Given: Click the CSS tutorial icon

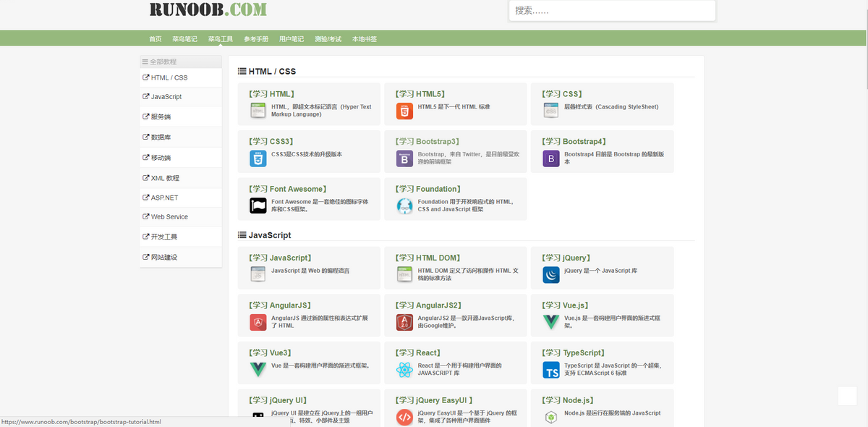Looking at the screenshot, I should (x=551, y=111).
